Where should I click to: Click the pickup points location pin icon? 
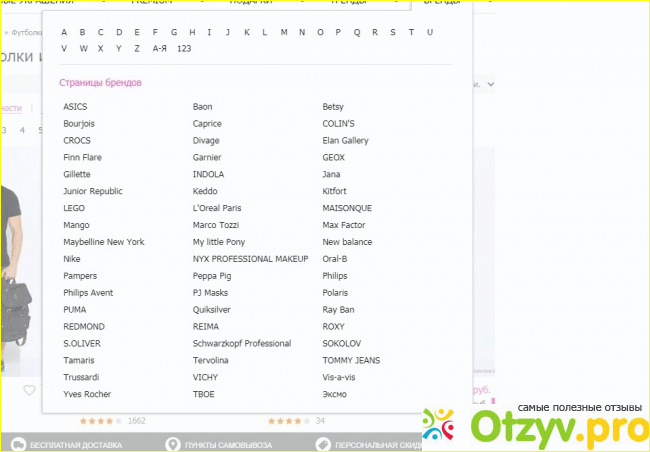click(x=174, y=444)
